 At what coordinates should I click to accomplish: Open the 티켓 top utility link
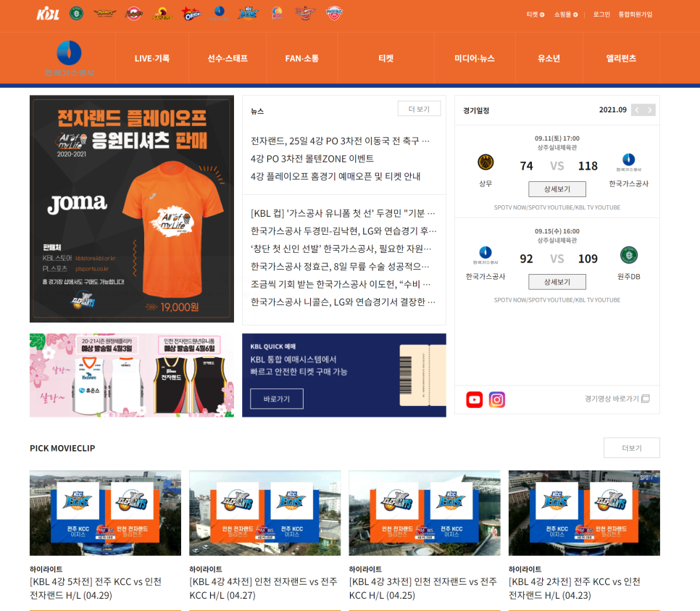coord(536,14)
